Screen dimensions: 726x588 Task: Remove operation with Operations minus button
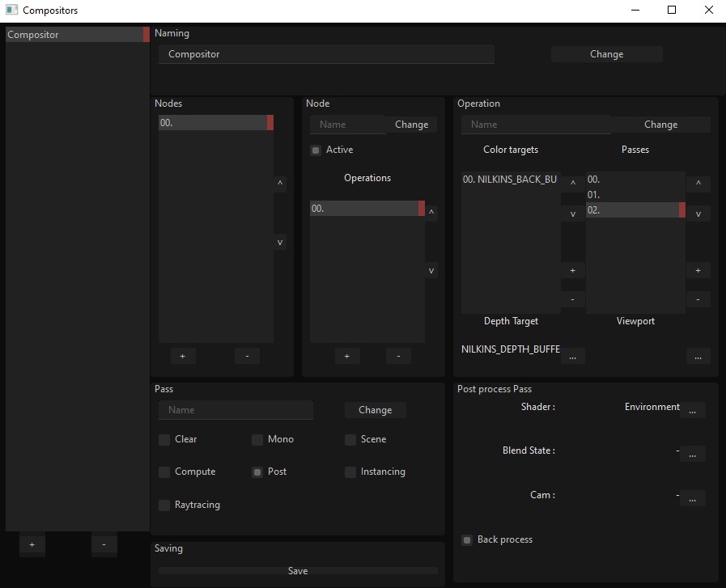(x=398, y=356)
